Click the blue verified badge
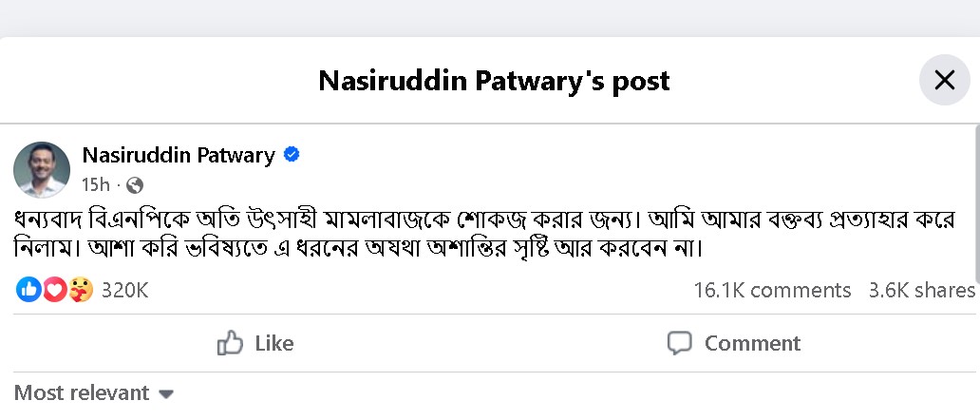 click(292, 155)
